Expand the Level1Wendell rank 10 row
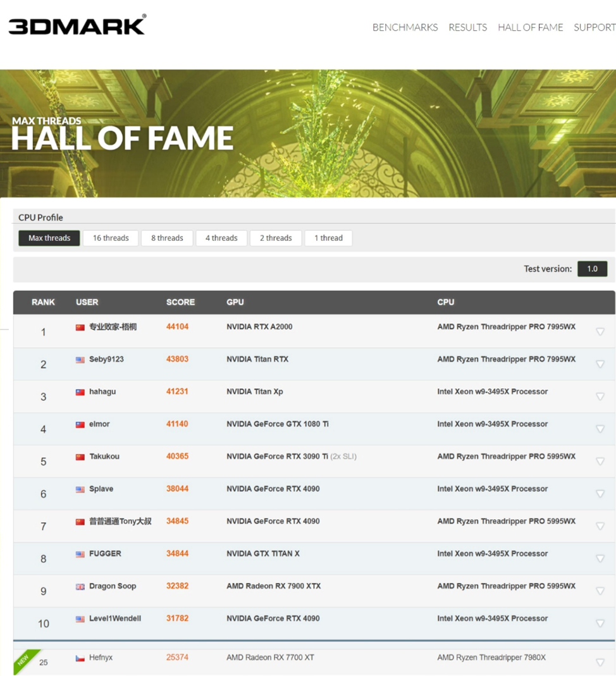 (600, 623)
